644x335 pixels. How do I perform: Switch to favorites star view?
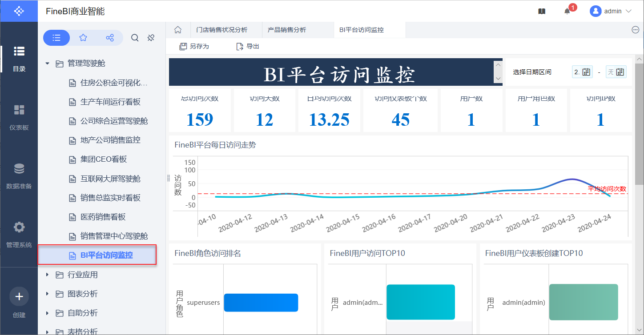coord(83,38)
